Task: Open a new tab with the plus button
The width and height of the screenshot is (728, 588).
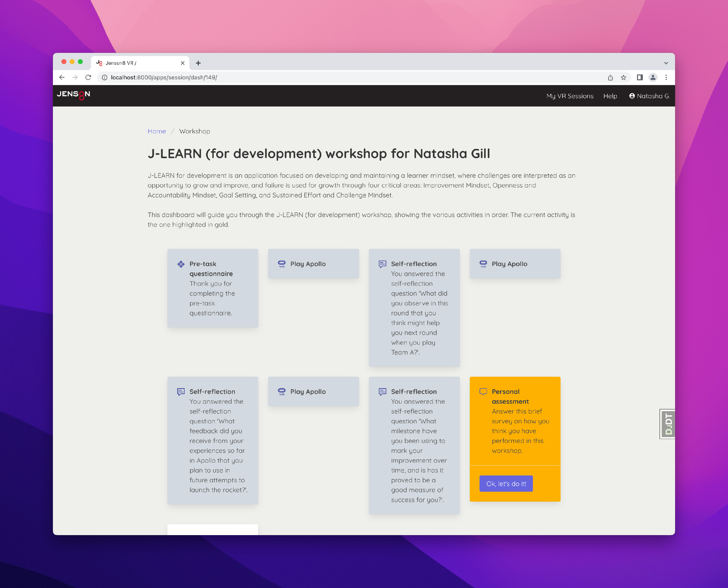Action: tap(198, 63)
